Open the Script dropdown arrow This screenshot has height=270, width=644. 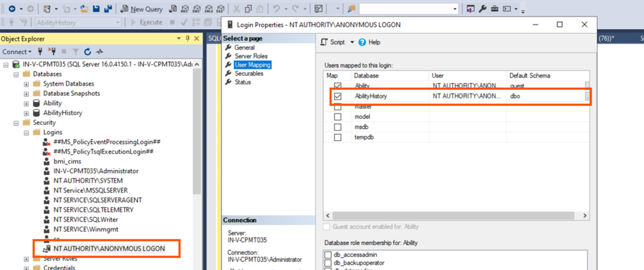[x=352, y=42]
